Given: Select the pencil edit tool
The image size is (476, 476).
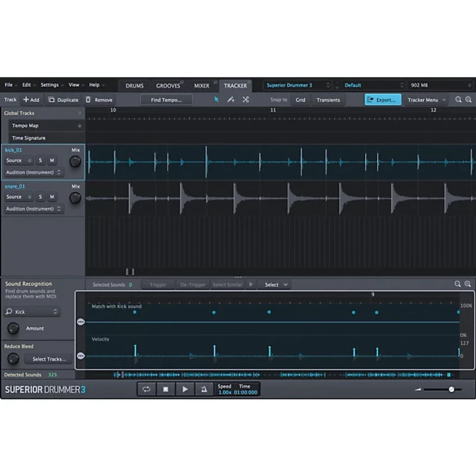Looking at the screenshot, I should point(231,99).
